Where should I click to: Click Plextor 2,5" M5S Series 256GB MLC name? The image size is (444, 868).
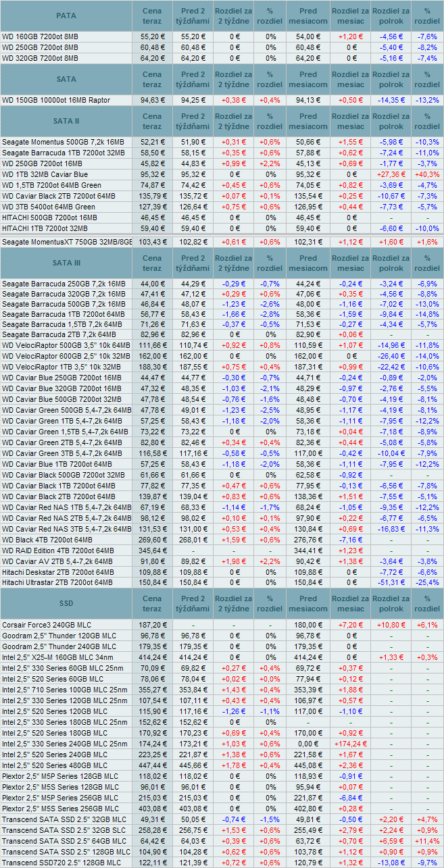pos(60,809)
